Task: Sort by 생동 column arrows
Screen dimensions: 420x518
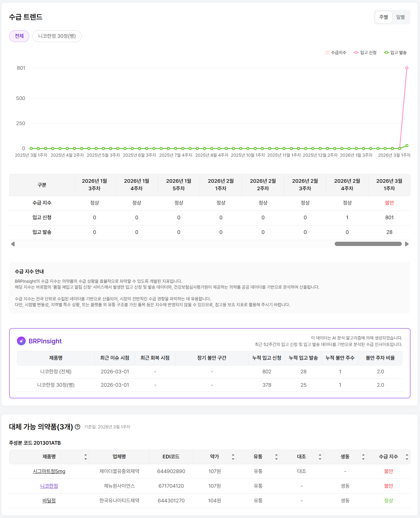Action: coord(363,457)
